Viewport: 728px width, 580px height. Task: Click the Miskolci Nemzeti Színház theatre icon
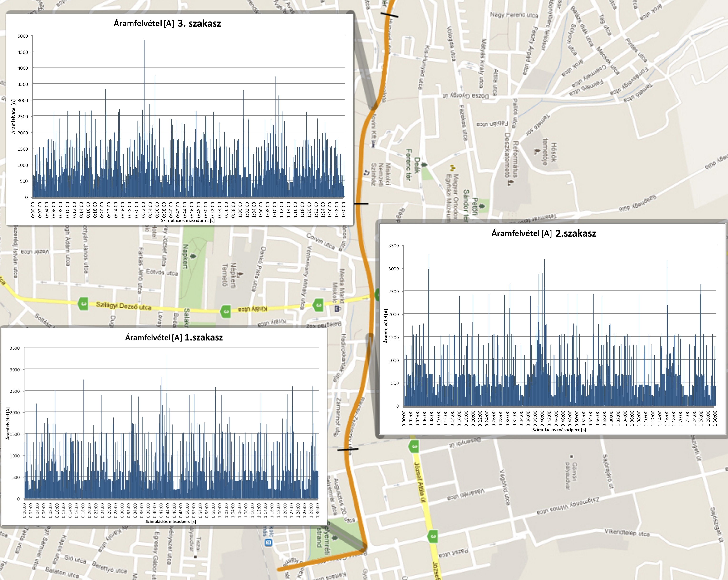tap(366, 173)
